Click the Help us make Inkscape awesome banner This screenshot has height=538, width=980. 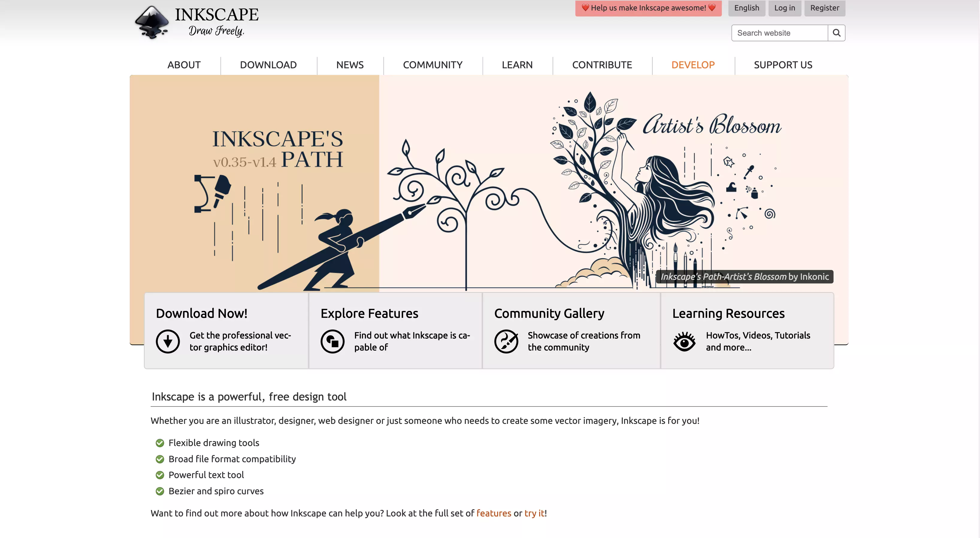click(x=648, y=7)
